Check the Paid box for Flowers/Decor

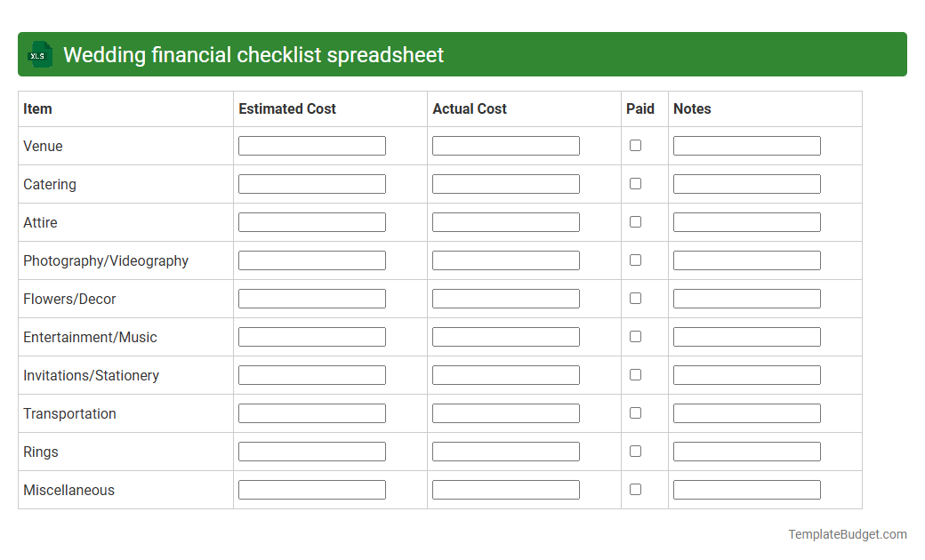click(635, 298)
